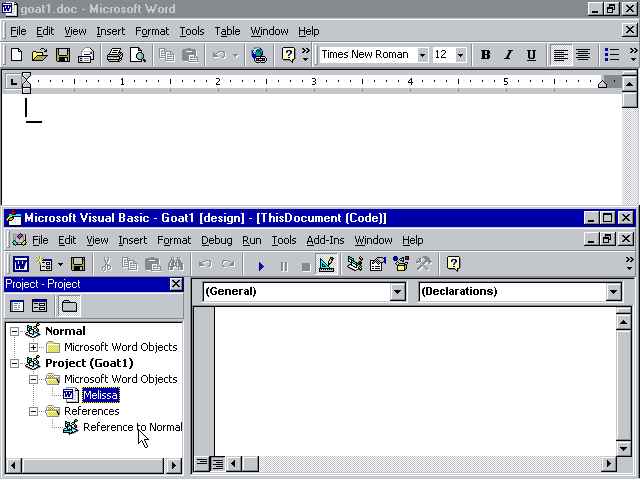Collapse the Project (Goat1) node
The width and height of the screenshot is (640, 480).
coord(14,363)
